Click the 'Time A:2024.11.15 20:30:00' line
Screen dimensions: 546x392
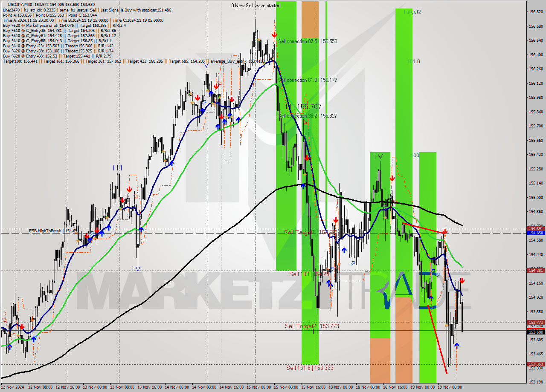click(28, 20)
